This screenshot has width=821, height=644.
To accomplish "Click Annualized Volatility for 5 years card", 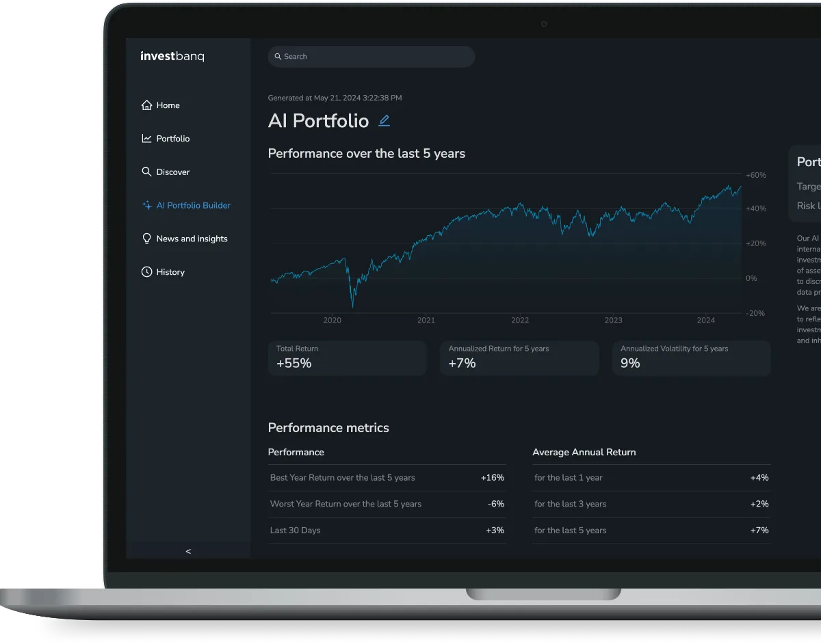I will click(691, 358).
